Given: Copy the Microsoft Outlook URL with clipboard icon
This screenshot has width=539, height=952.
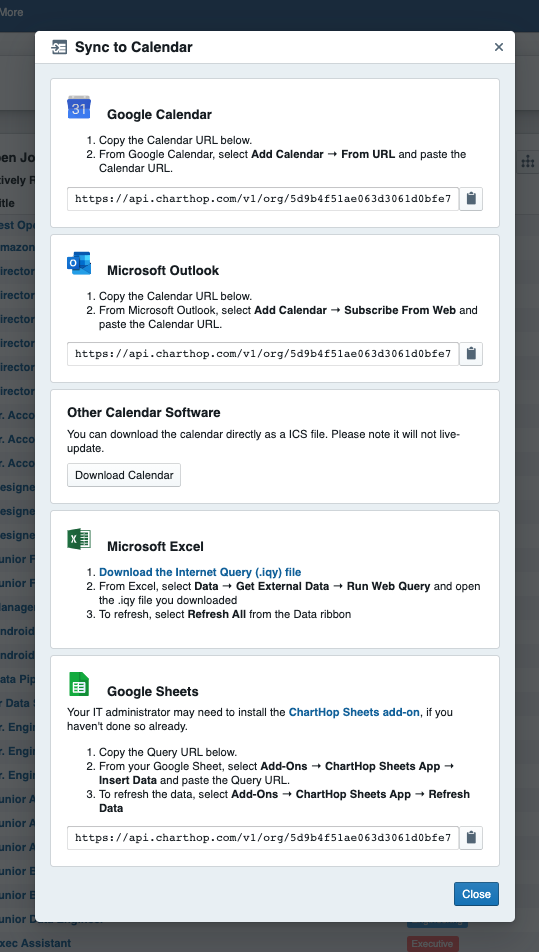Looking at the screenshot, I should click(471, 354).
